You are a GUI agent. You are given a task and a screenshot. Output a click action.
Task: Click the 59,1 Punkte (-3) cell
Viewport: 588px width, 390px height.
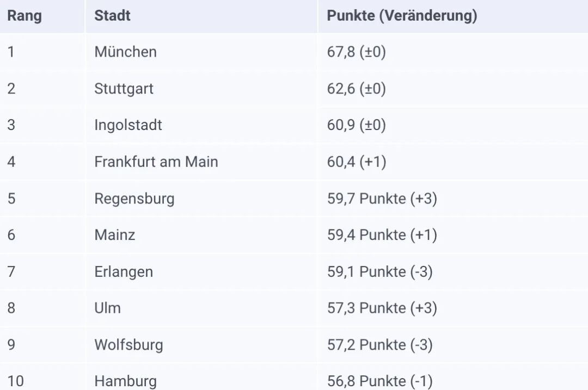[x=379, y=271]
